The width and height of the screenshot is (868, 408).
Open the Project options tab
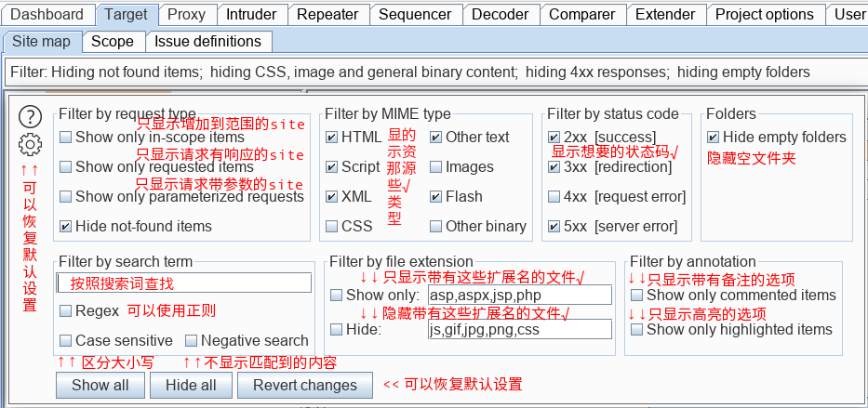[x=765, y=14]
